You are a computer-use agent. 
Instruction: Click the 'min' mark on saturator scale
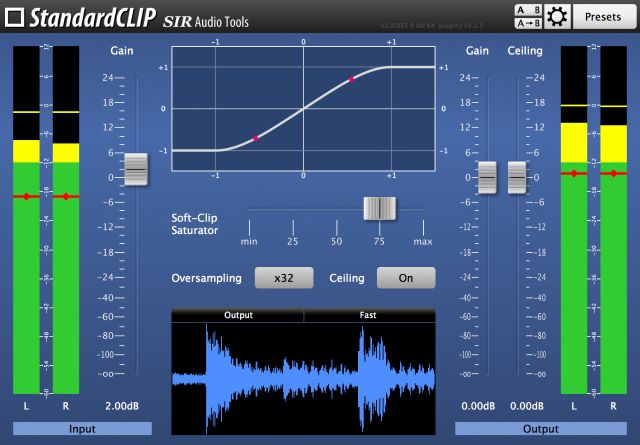click(x=249, y=241)
